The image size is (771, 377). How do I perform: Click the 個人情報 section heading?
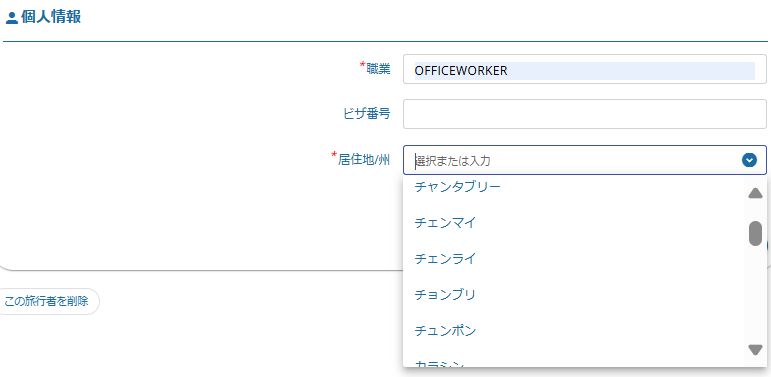51,17
